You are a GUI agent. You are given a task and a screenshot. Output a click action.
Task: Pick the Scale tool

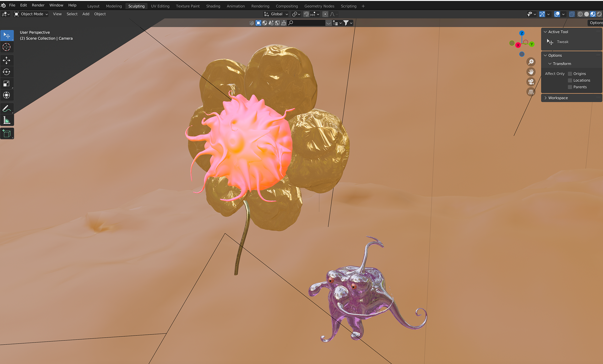[7, 84]
